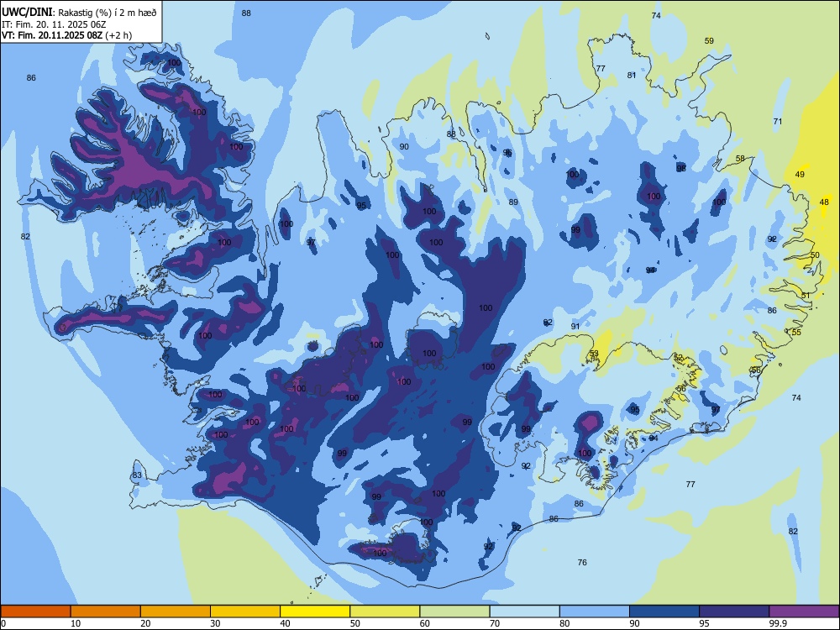Click the legend tick label '60'
The height and width of the screenshot is (630, 840).
(425, 623)
